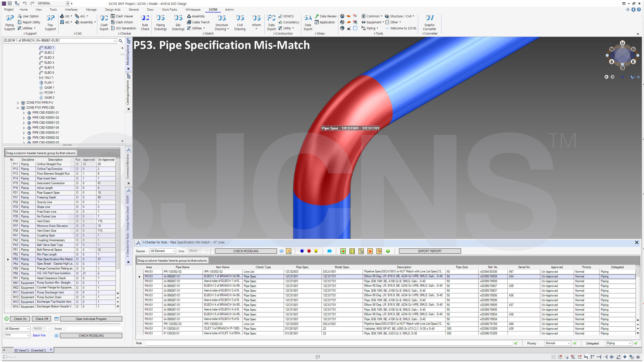Open the Piping Support tool

[9, 23]
